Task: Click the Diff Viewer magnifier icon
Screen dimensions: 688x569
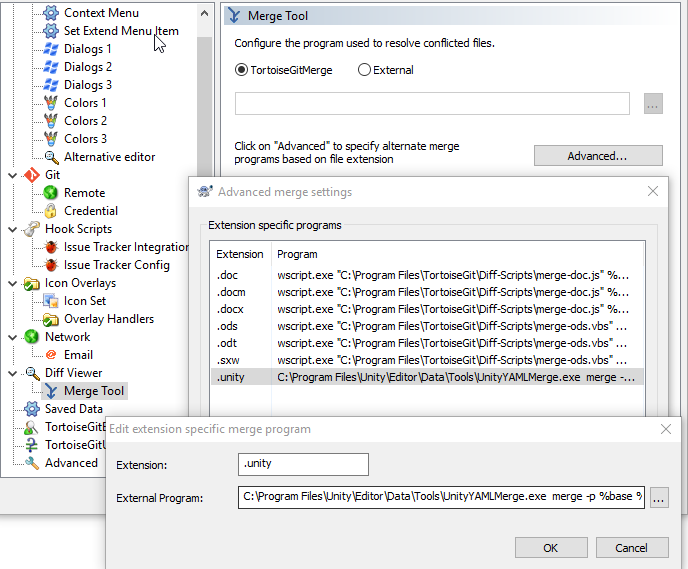Action: coord(32,373)
